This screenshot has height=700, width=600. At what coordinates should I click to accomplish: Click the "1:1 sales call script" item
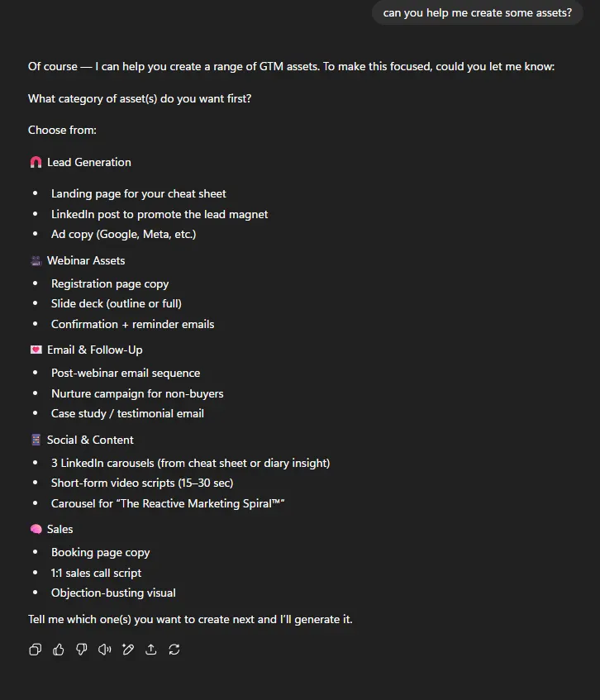click(96, 573)
